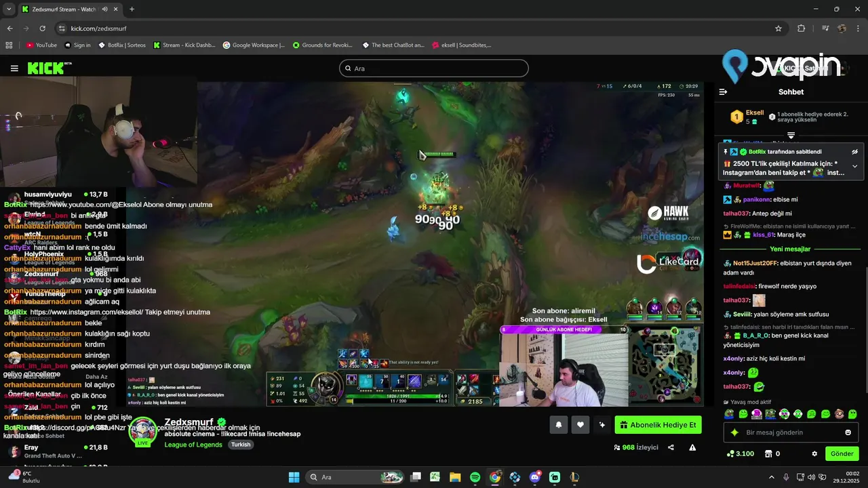Click the Ara search field on Kick

433,68
